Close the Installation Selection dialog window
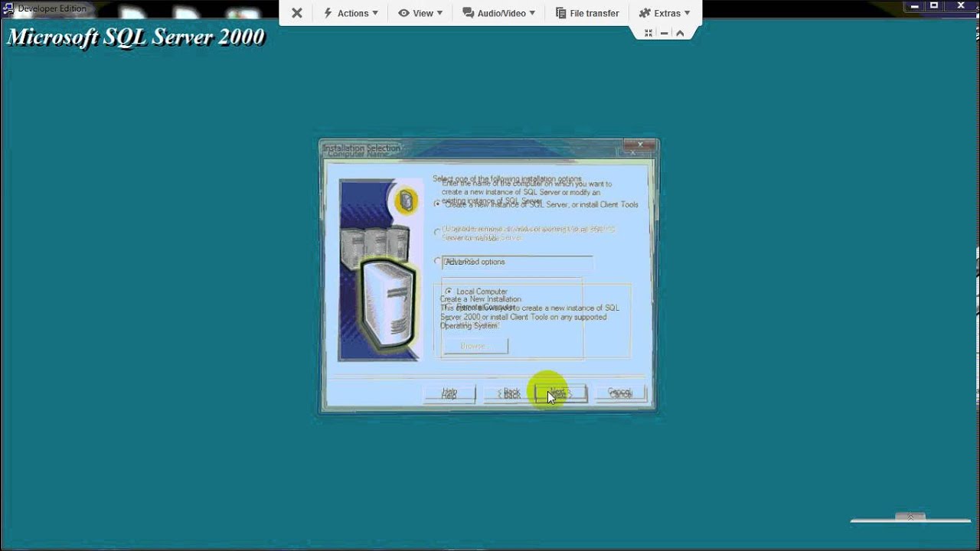The width and height of the screenshot is (980, 551). [639, 145]
